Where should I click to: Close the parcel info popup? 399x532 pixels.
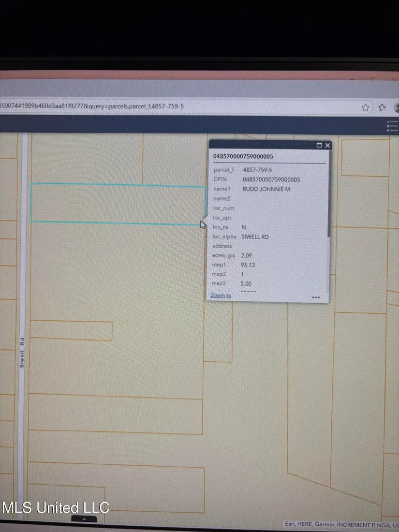point(327,145)
